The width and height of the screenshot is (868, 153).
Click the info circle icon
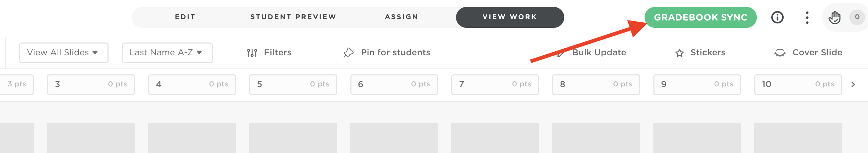(777, 17)
